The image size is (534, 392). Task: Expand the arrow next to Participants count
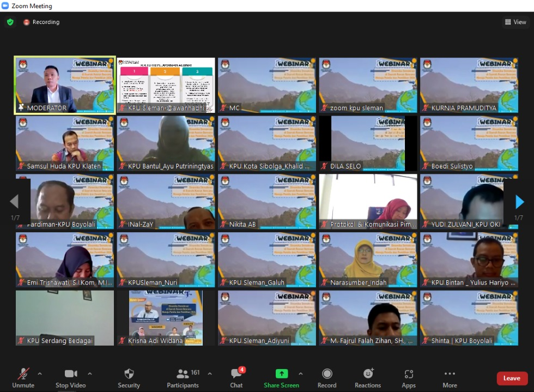(210, 373)
